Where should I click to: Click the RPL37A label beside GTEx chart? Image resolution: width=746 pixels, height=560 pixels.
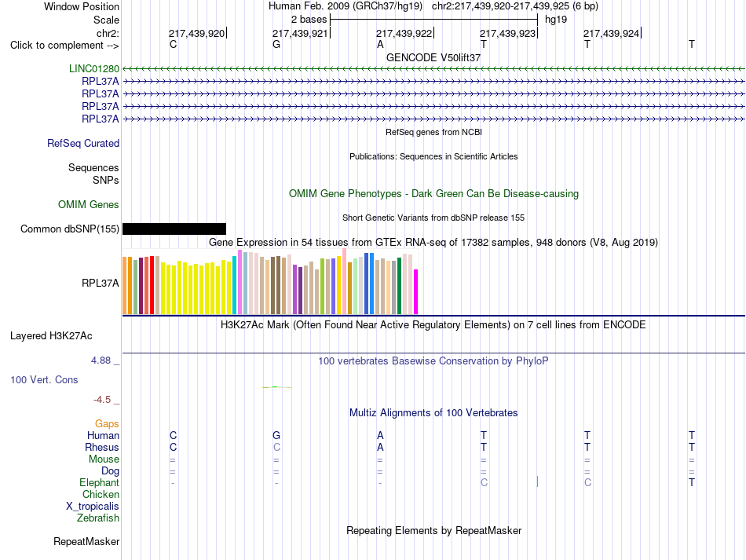[x=101, y=283]
